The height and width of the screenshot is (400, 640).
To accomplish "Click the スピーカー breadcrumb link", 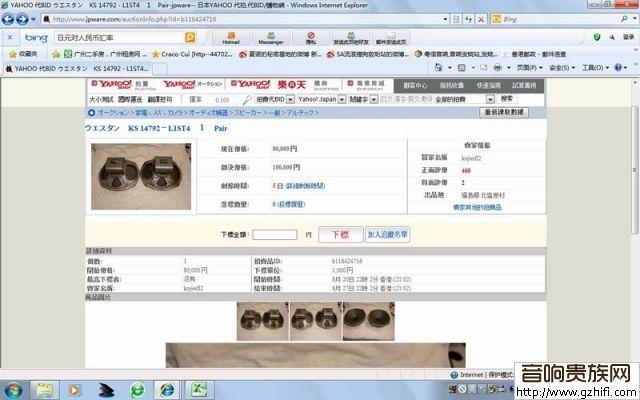I will point(249,113).
